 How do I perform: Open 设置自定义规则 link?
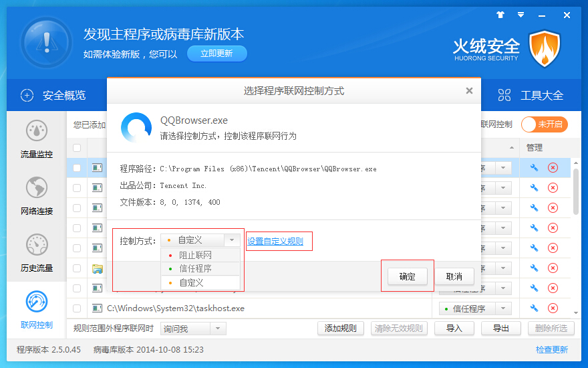point(275,241)
